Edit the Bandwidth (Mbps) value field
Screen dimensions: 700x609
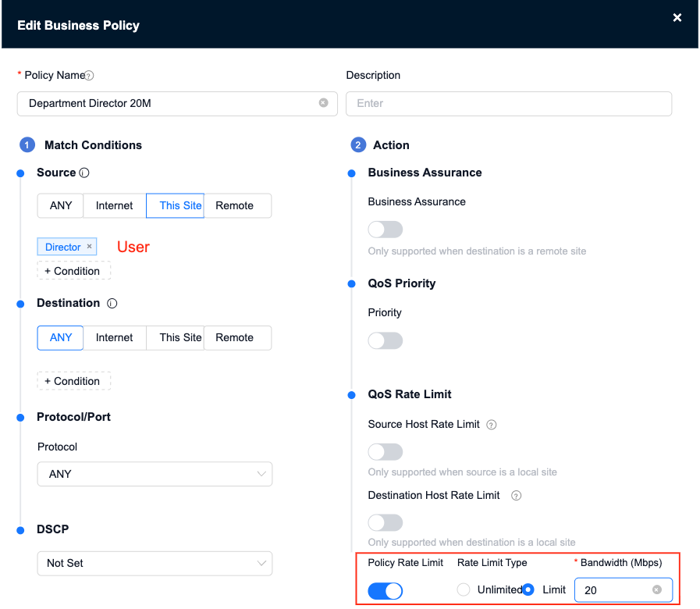pos(624,590)
